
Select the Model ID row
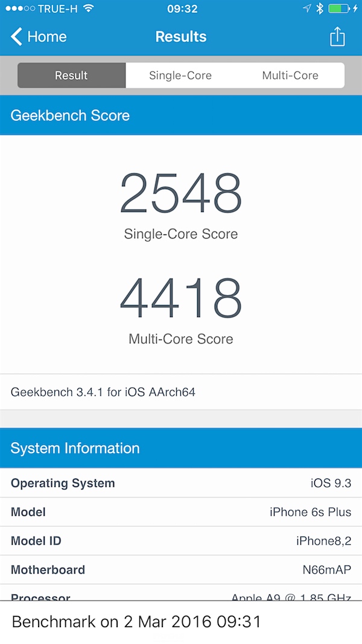[181, 541]
